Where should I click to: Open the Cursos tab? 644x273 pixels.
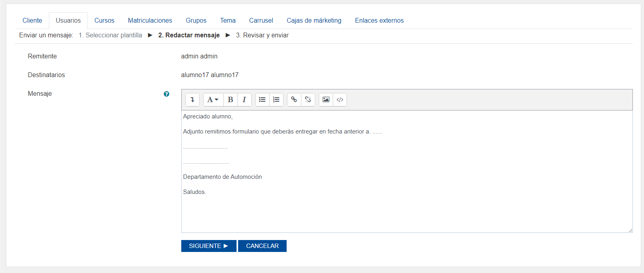[104, 21]
